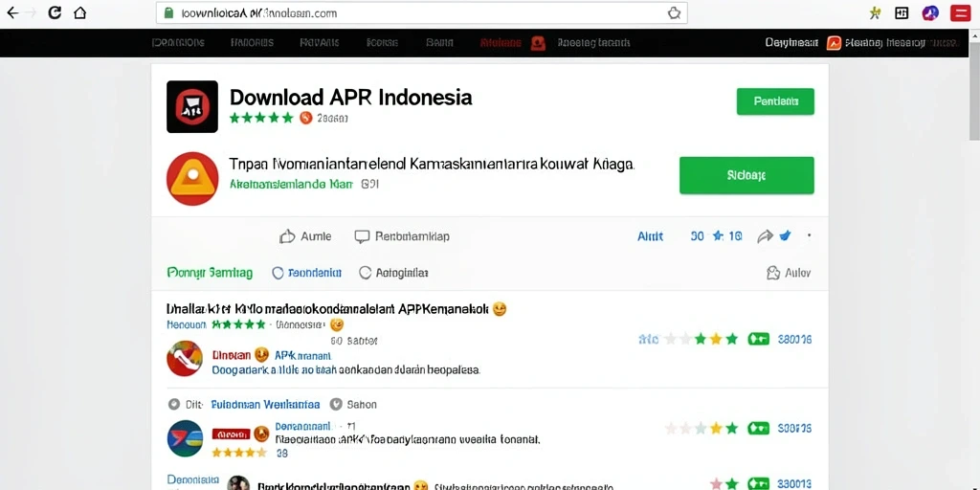Toggle the Dilt circle option

174,405
